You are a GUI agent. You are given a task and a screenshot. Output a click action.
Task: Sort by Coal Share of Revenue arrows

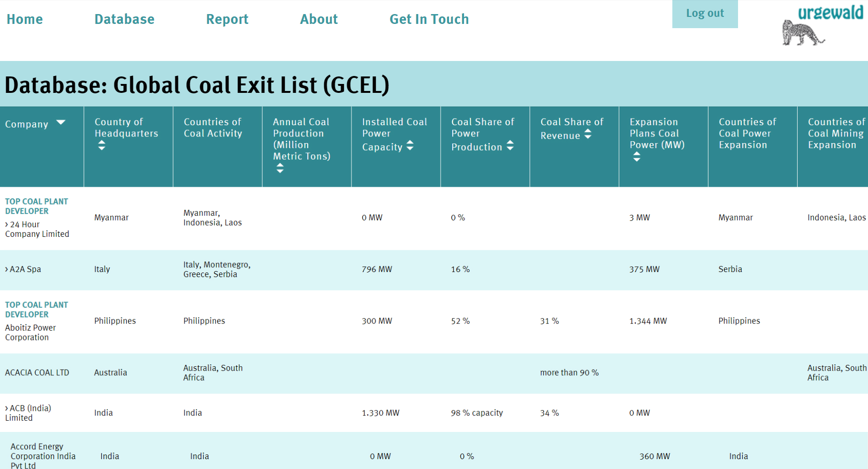(x=588, y=134)
